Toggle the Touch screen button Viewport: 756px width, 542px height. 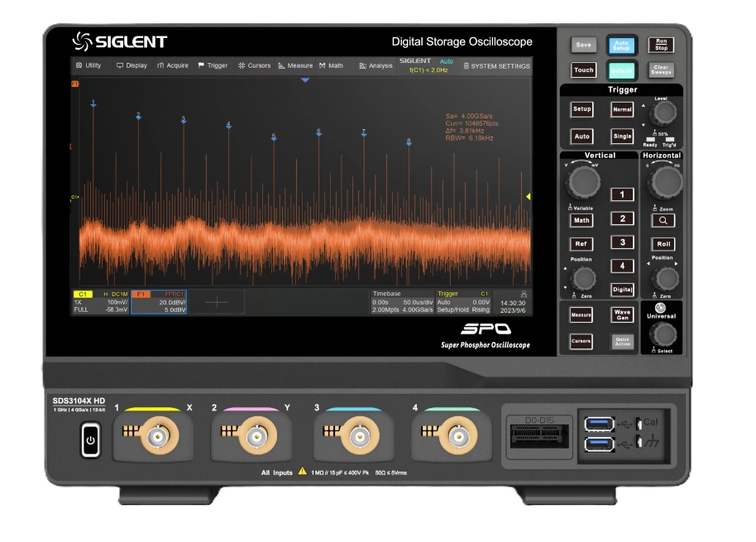click(584, 70)
